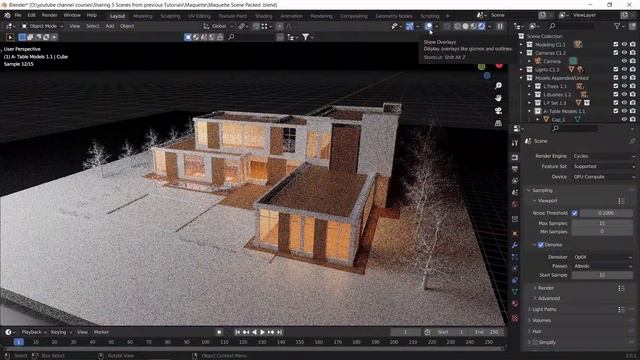Open the Device GPU Compute dropdown
640x360 pixels.
[x=604, y=177]
